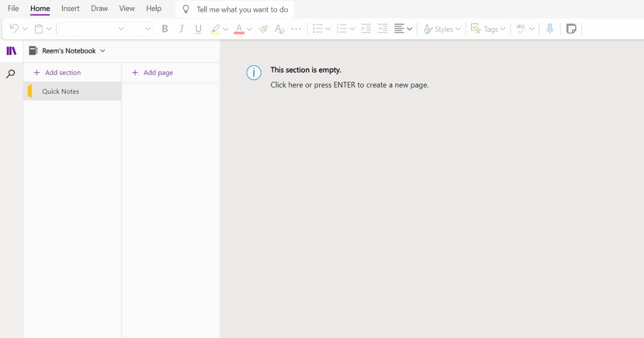
Task: Expand the Reem's Notebook dropdown
Action: tap(103, 50)
